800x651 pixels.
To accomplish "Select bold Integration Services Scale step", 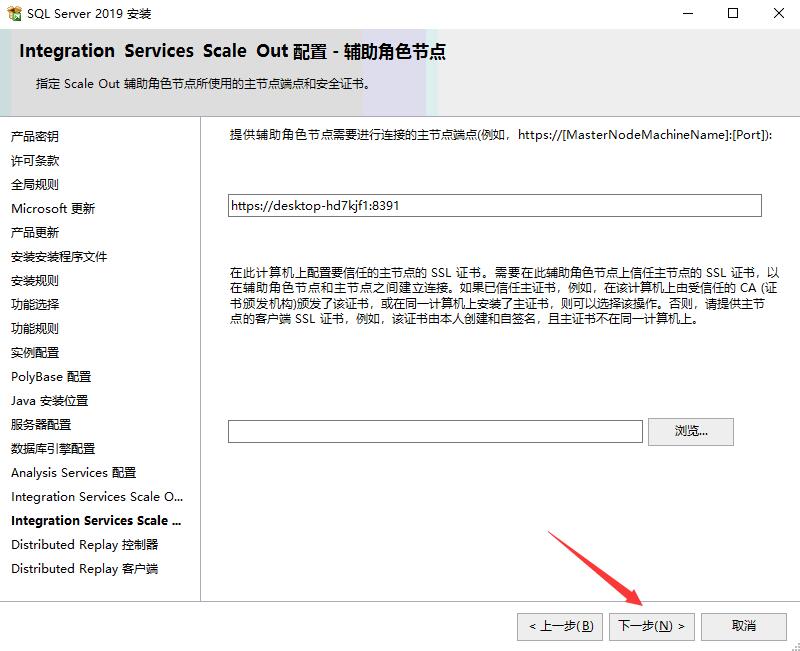I will coord(96,521).
